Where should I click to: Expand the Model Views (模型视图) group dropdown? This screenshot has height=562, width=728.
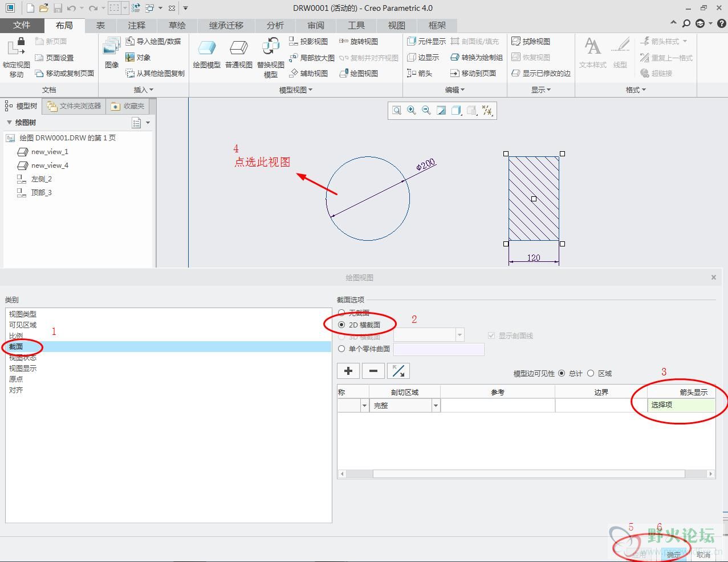click(296, 90)
